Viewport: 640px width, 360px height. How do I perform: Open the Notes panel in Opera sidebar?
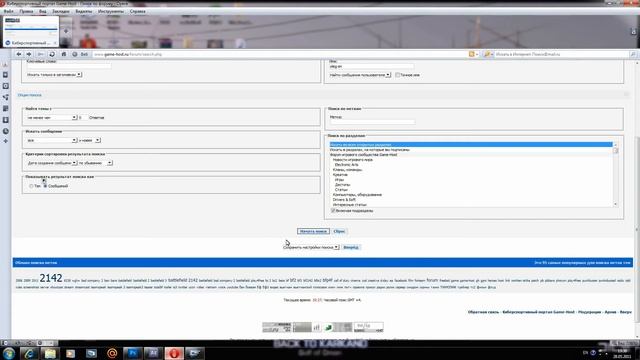pos(5,109)
